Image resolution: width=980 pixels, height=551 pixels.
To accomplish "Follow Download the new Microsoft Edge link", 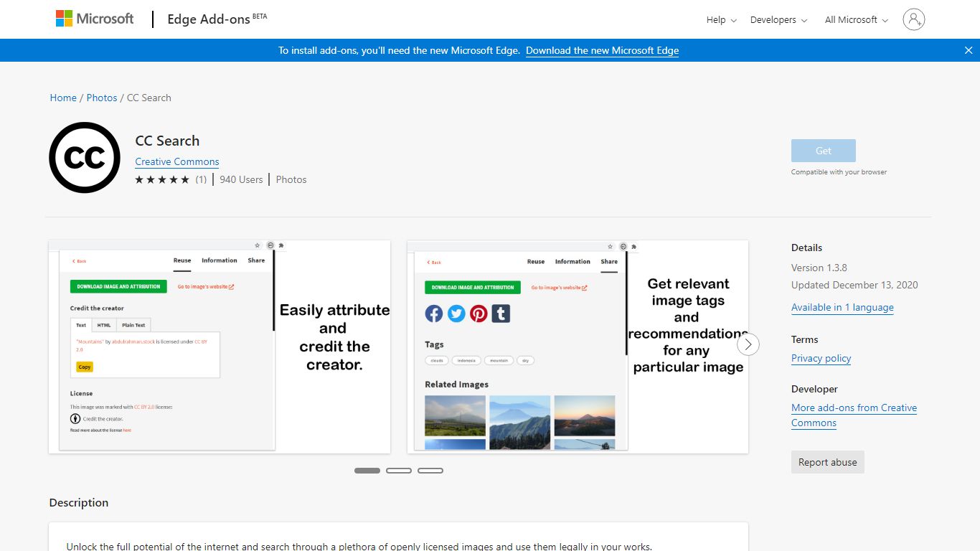I will coord(602,50).
